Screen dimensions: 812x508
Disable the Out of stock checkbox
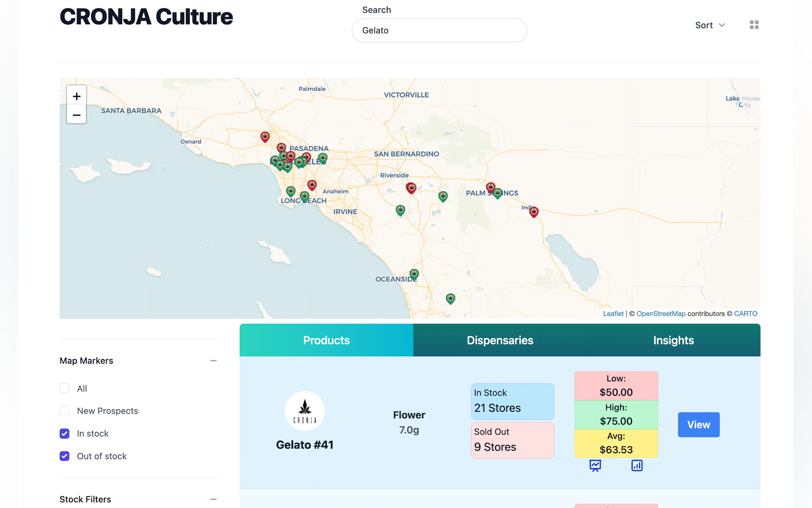pyautogui.click(x=65, y=456)
